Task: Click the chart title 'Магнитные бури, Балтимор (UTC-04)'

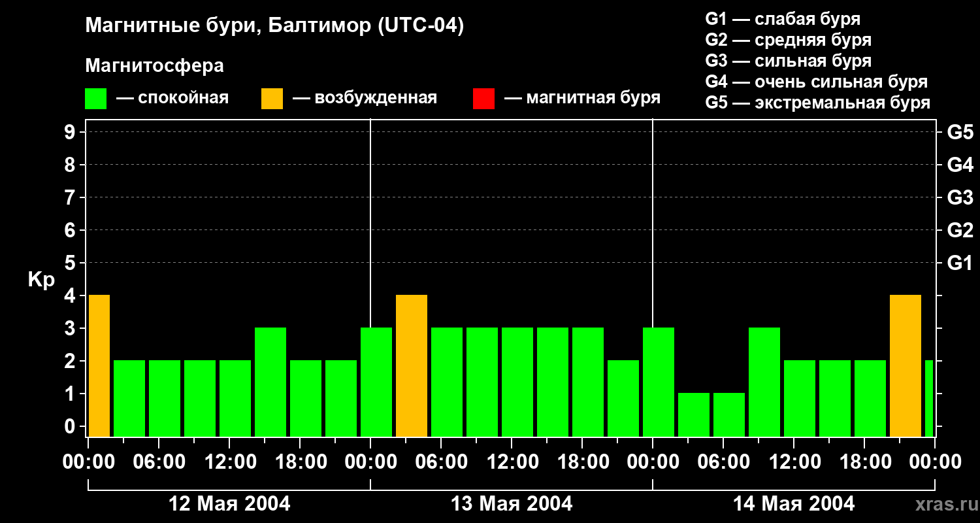Action: tap(274, 27)
